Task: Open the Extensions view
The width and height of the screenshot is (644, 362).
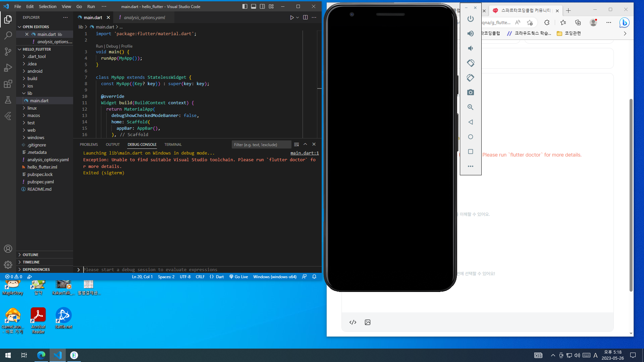Action: point(8,83)
